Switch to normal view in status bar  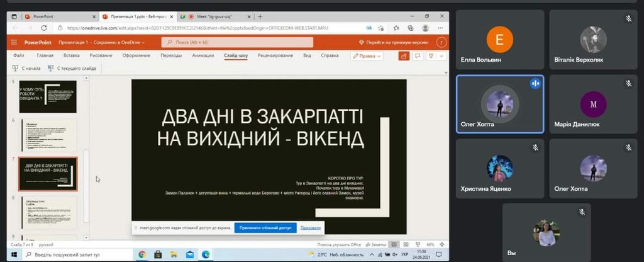(x=394, y=244)
